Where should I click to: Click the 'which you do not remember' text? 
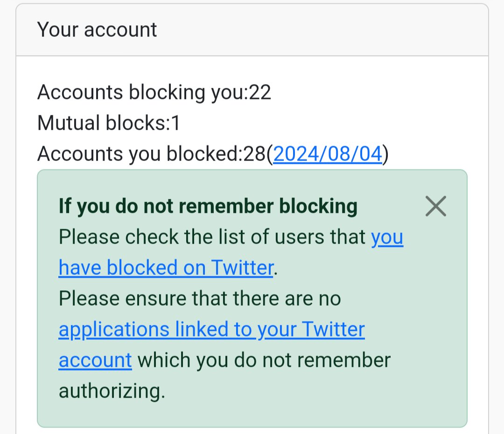point(264,360)
